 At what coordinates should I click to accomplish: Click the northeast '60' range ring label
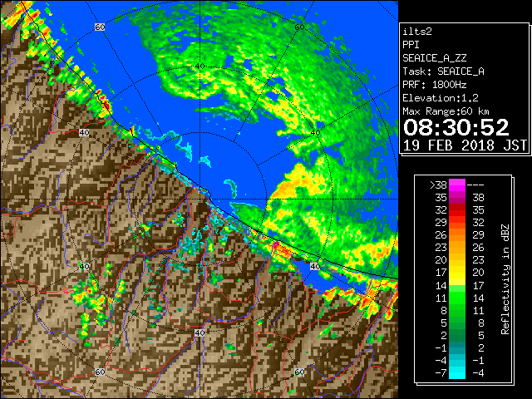pos(299,27)
